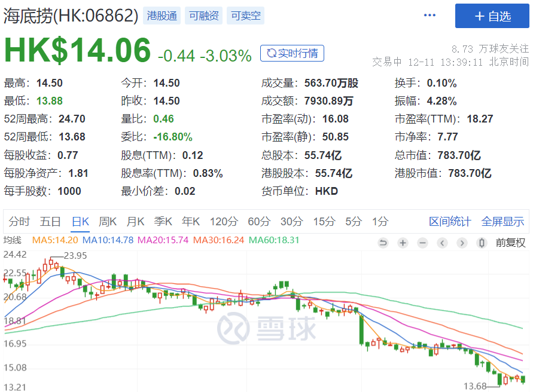The height and width of the screenshot is (392, 533).
Task: Click the chart pan left arrow icon
Action: pos(442,243)
